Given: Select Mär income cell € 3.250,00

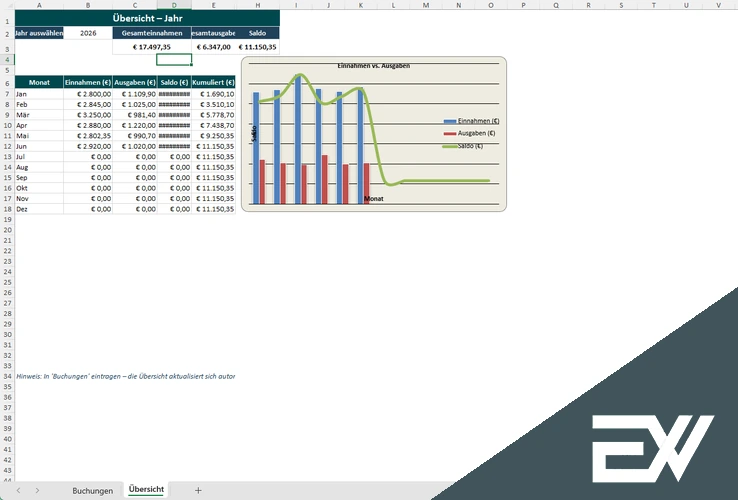Looking at the screenshot, I should (x=88, y=115).
